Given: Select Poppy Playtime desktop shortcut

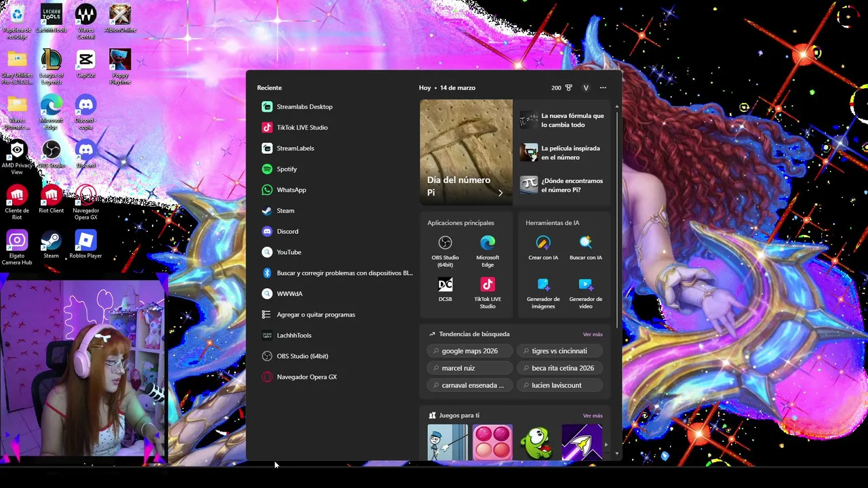Looking at the screenshot, I should click(120, 67).
